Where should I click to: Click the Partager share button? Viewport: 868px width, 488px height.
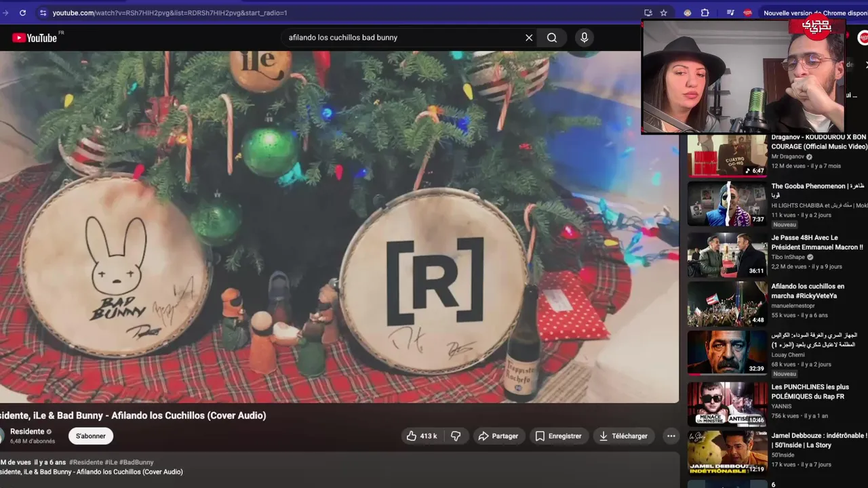[498, 436]
